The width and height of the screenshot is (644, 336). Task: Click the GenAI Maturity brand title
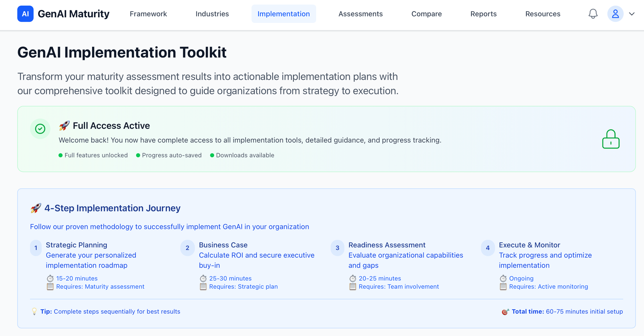click(74, 14)
